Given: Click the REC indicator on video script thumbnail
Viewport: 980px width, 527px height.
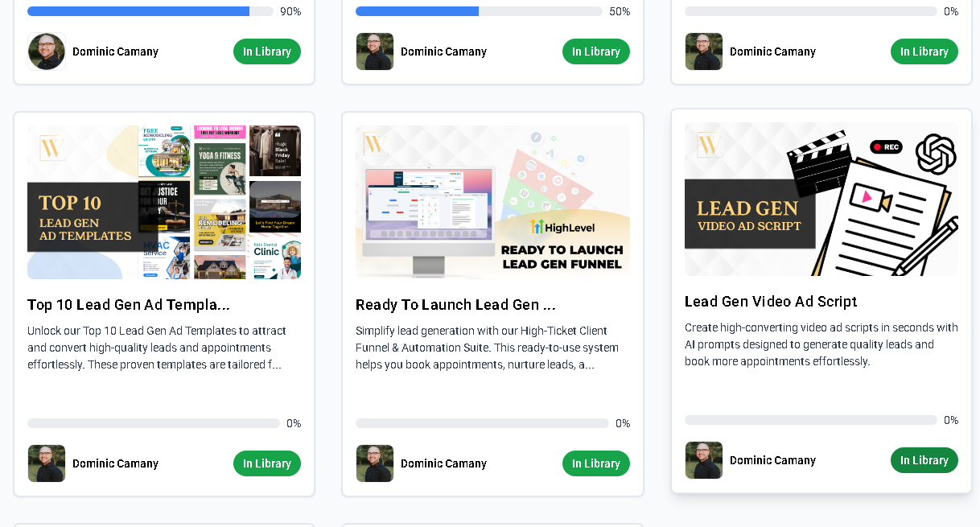Looking at the screenshot, I should [x=886, y=147].
